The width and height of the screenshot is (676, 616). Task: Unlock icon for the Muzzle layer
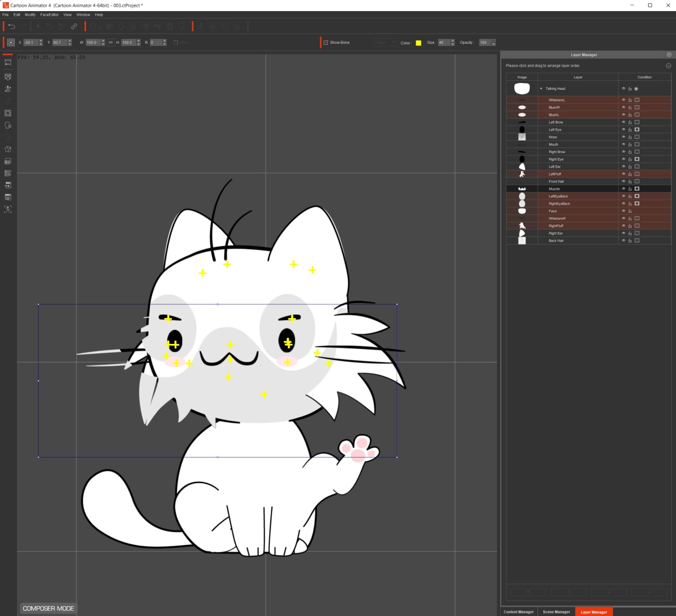(x=630, y=189)
